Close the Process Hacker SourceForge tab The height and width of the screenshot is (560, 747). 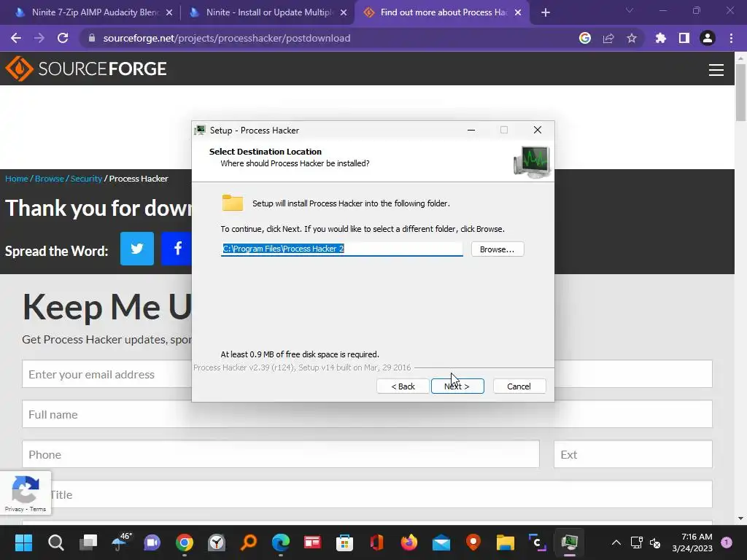click(x=519, y=12)
